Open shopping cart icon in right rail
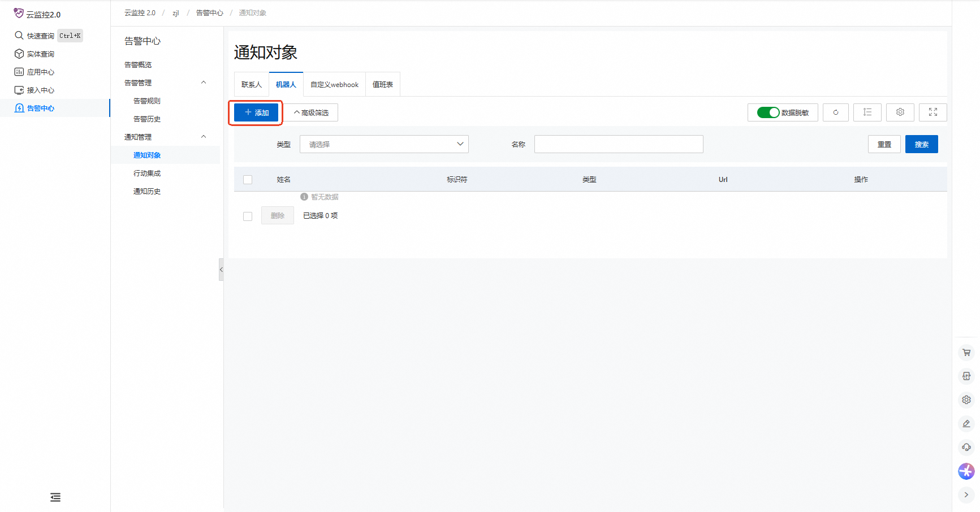The width and height of the screenshot is (980, 512). click(x=966, y=353)
